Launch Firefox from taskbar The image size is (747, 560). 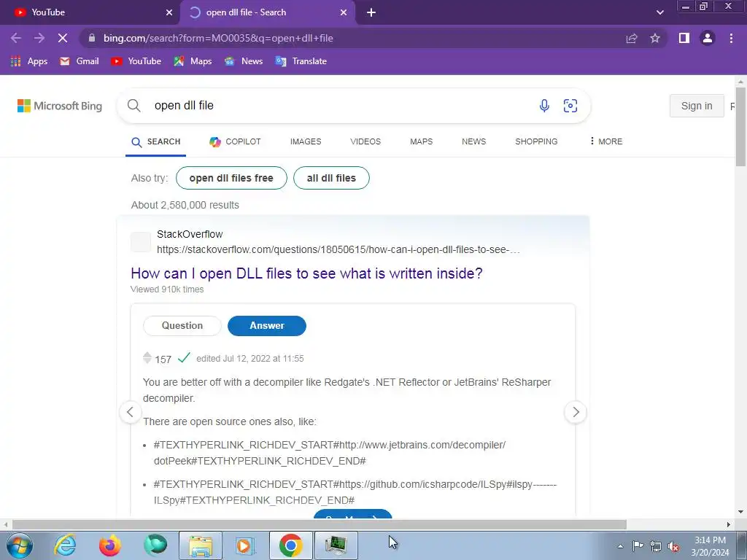pyautogui.click(x=110, y=545)
